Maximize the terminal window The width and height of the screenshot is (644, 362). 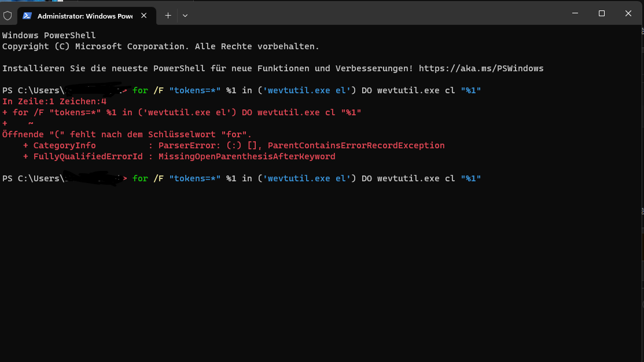coord(602,13)
